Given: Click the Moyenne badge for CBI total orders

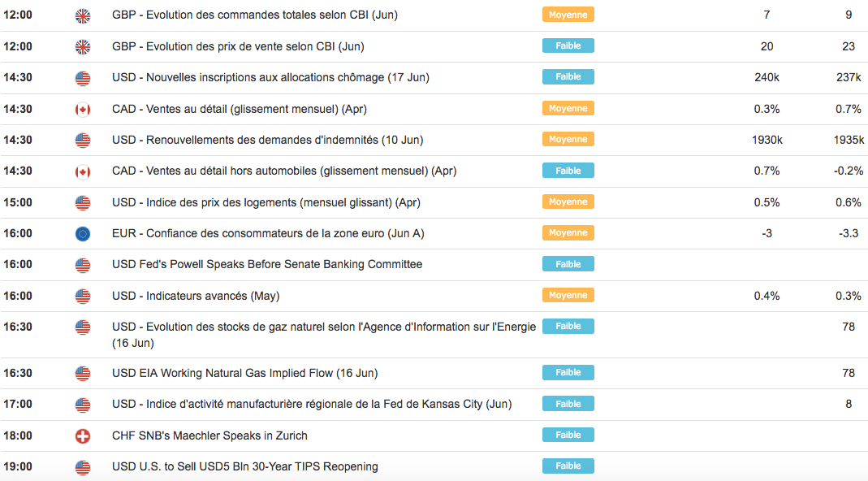Looking at the screenshot, I should (x=568, y=15).
